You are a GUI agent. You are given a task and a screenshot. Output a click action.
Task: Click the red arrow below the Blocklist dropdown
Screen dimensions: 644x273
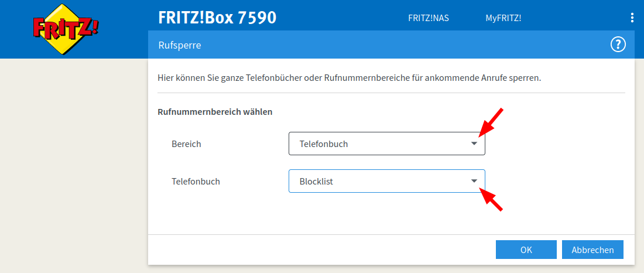tap(492, 199)
